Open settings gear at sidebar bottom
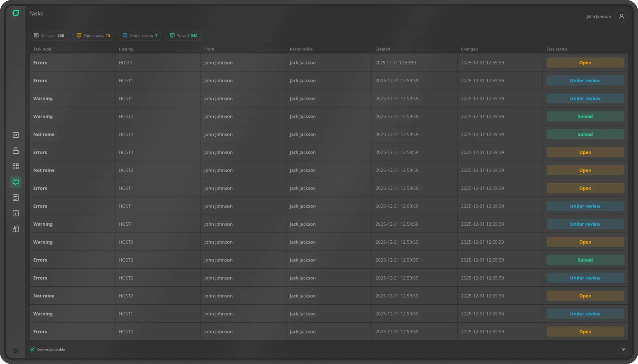Image resolution: width=638 pixels, height=364 pixels. pos(16,351)
